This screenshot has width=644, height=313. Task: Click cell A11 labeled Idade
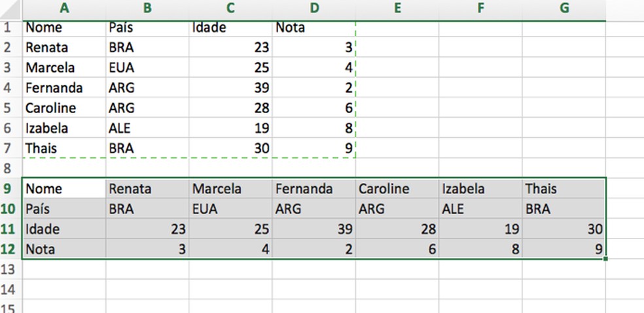click(64, 229)
